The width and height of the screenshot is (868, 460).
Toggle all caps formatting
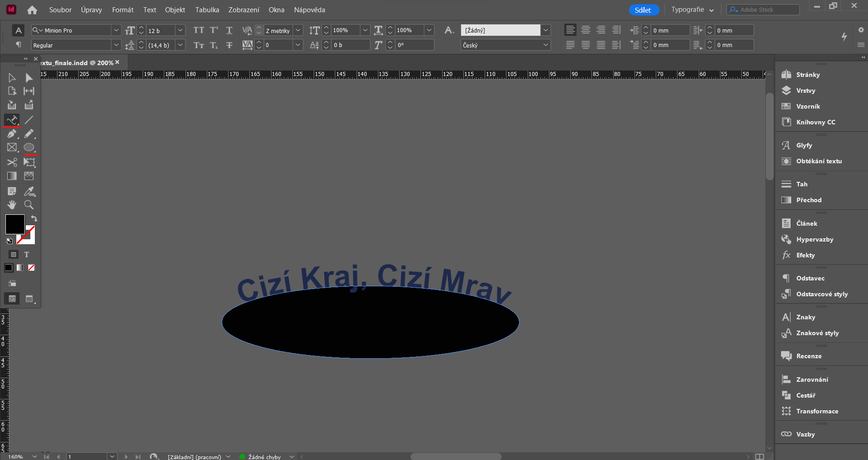[198, 30]
